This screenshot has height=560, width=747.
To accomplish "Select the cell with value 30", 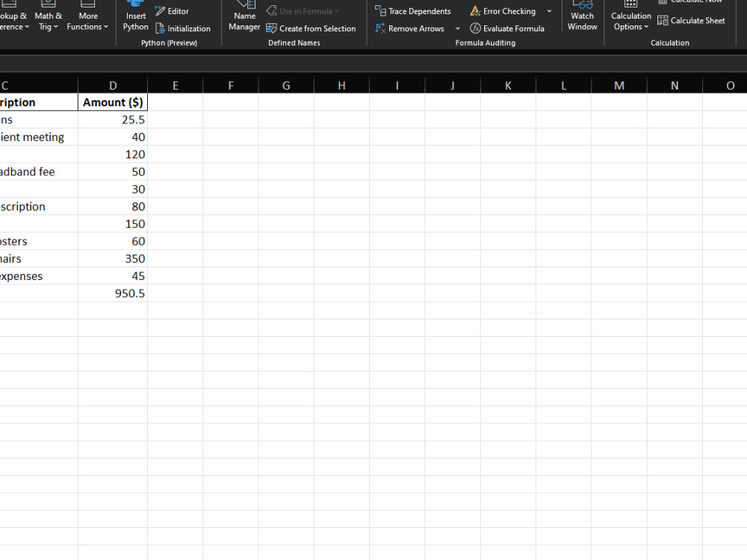I will pyautogui.click(x=113, y=189).
